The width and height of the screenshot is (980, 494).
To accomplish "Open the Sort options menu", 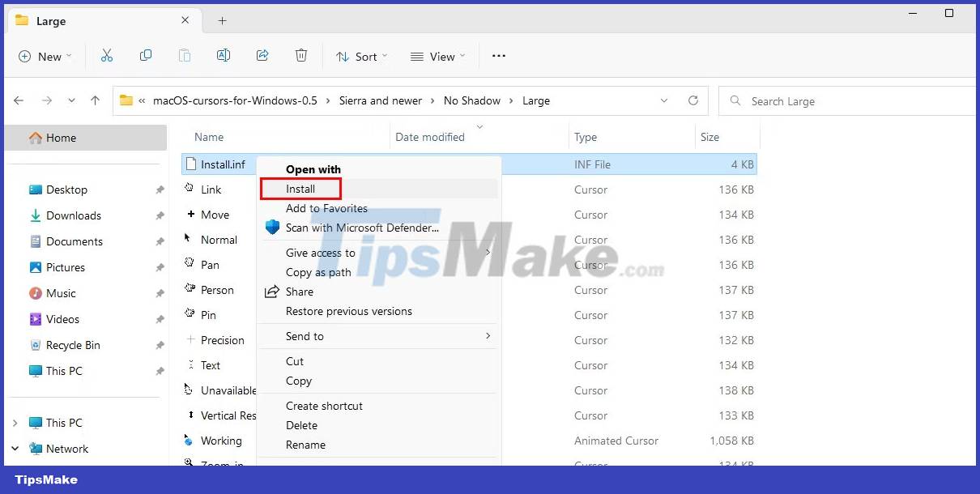I will (361, 56).
